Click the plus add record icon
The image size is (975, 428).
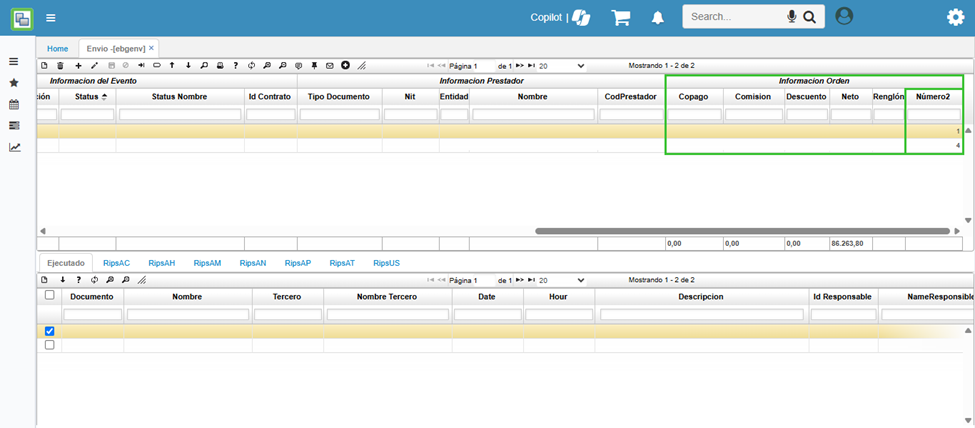pos(78,65)
